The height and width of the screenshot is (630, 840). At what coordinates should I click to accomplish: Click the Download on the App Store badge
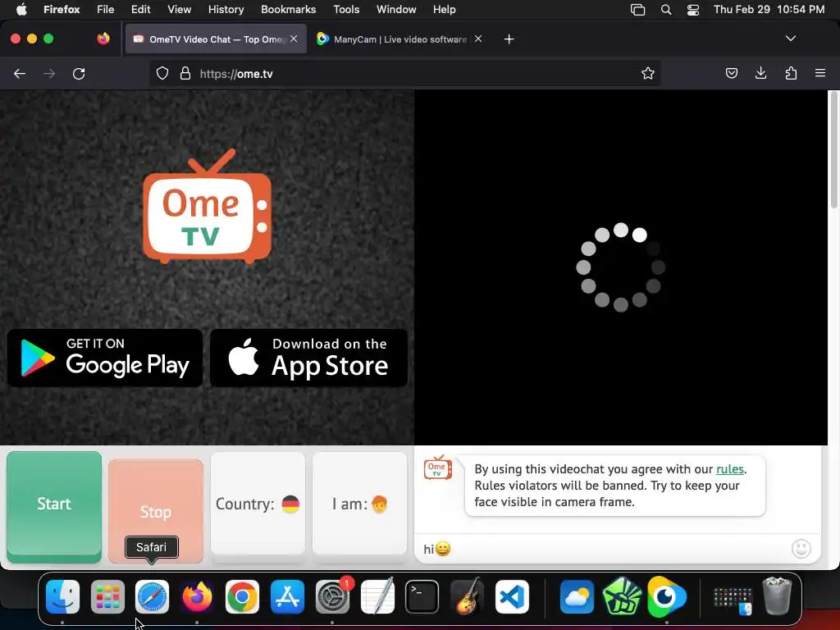coord(309,358)
